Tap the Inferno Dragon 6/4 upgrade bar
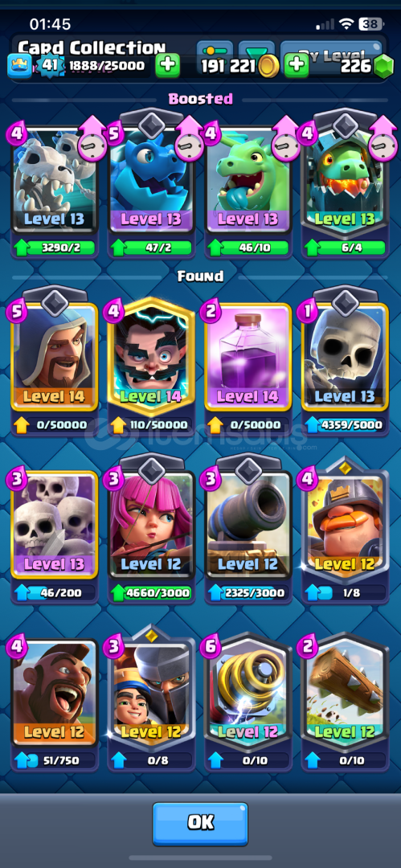Image resolution: width=401 pixels, height=868 pixels. 345,248
